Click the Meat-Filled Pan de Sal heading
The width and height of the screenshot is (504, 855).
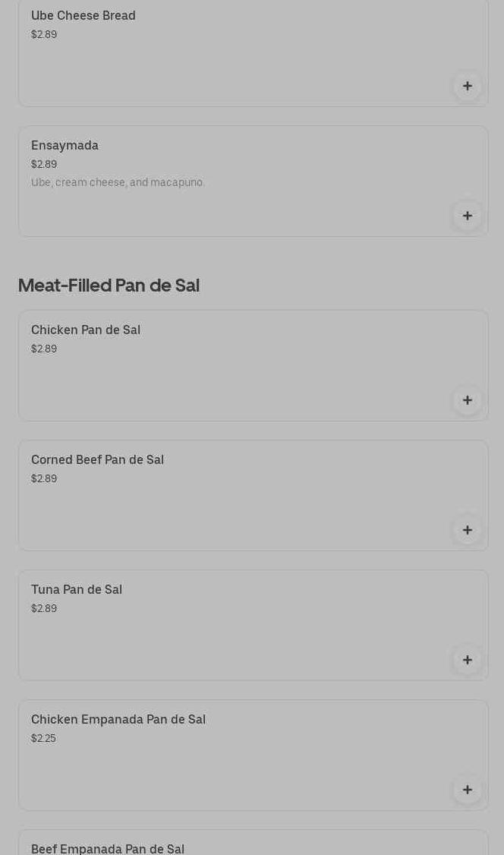pos(109,286)
